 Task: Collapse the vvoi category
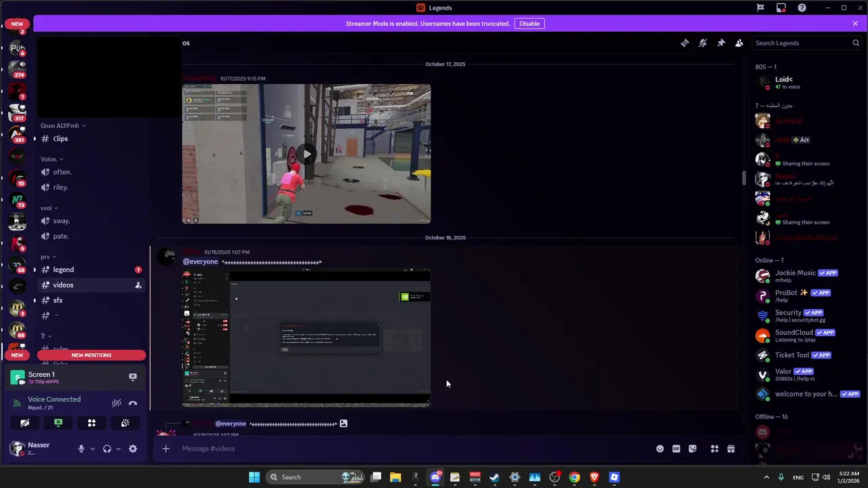pyautogui.click(x=49, y=208)
